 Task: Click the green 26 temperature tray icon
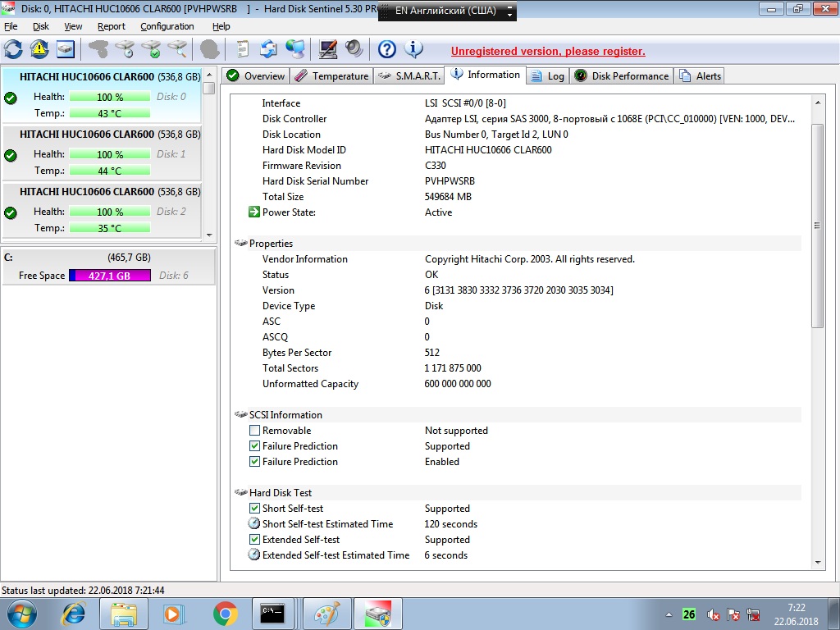tap(689, 614)
